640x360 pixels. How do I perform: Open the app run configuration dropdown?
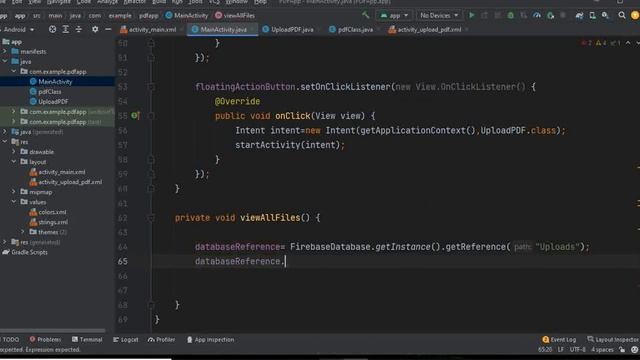[394, 16]
